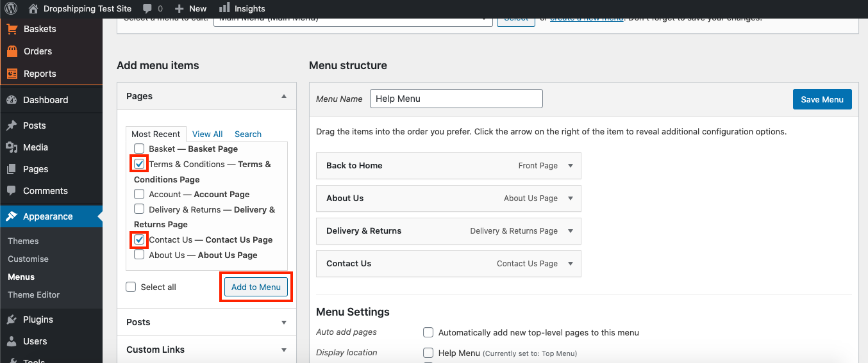Toggle the Select all checkbox
Viewport: 868px width, 363px height.
point(131,287)
